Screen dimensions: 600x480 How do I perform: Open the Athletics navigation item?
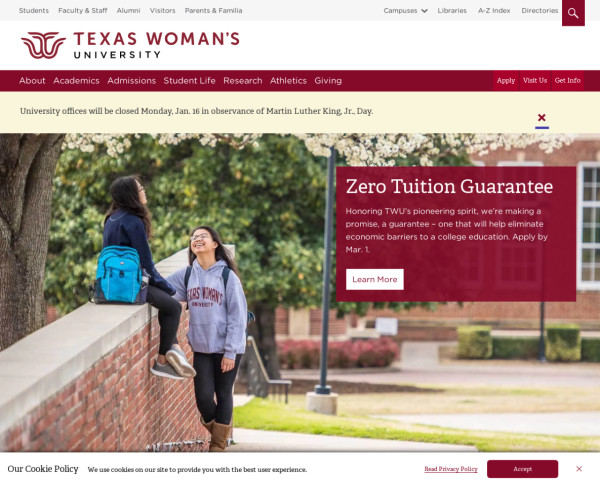pos(288,81)
